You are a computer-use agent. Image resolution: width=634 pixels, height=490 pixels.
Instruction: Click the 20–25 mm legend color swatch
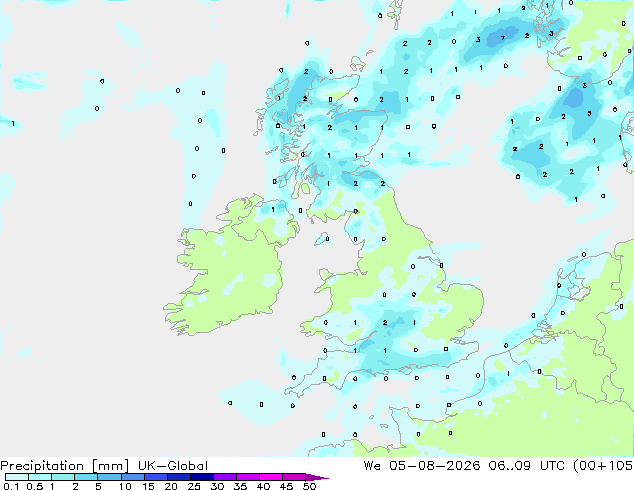(179, 477)
